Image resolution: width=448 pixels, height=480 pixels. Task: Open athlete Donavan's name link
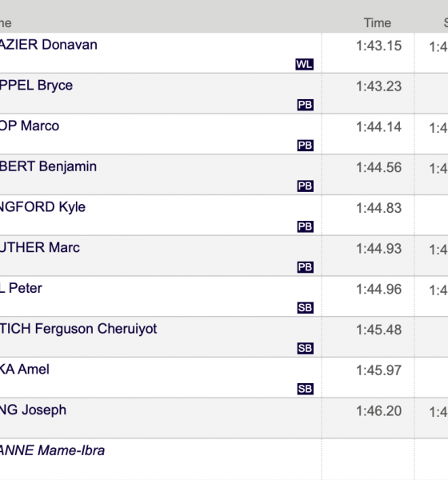[48, 45]
